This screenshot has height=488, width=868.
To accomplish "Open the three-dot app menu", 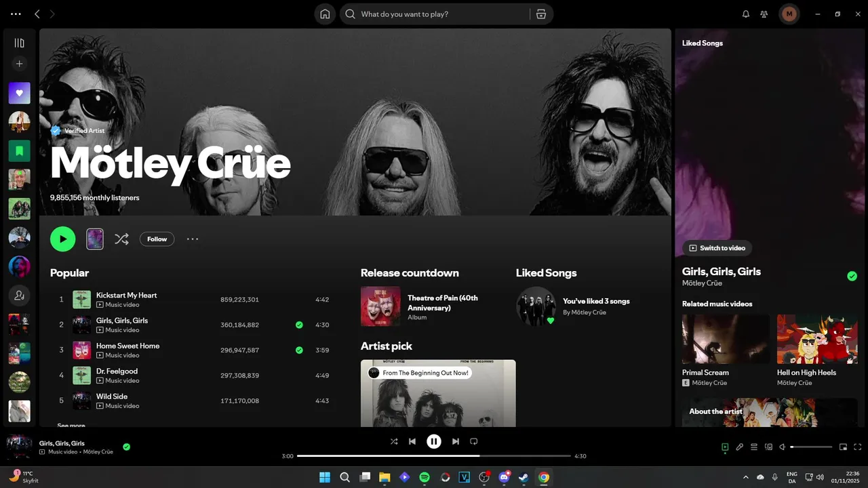I will (16, 14).
